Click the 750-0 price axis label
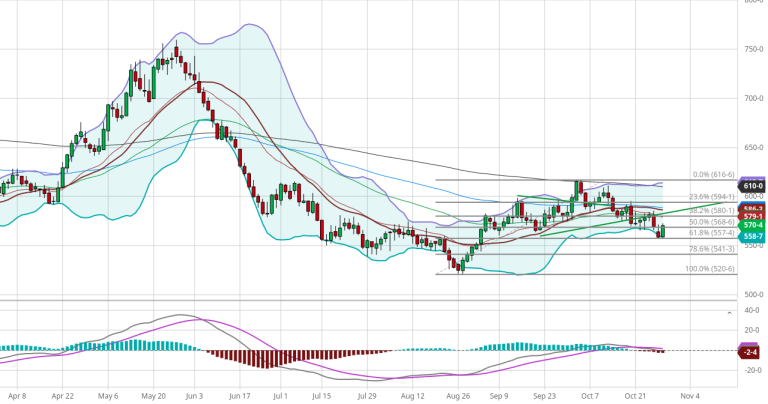768x404 pixels. [753, 49]
